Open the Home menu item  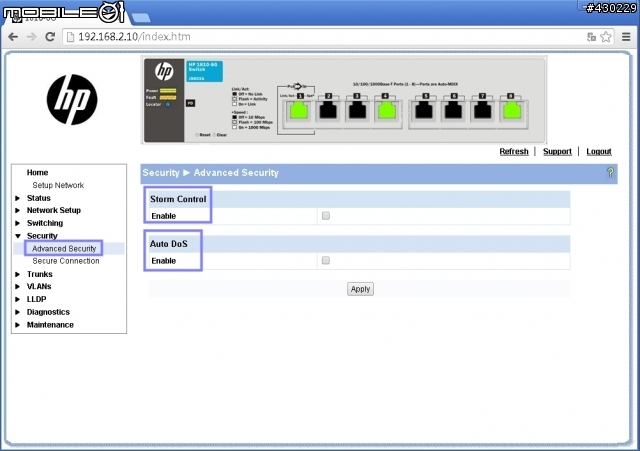click(x=38, y=173)
